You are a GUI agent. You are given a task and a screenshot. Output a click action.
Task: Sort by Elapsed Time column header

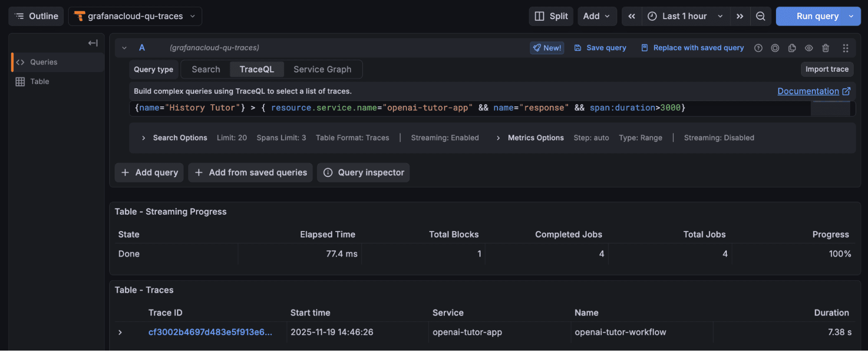pyautogui.click(x=327, y=235)
